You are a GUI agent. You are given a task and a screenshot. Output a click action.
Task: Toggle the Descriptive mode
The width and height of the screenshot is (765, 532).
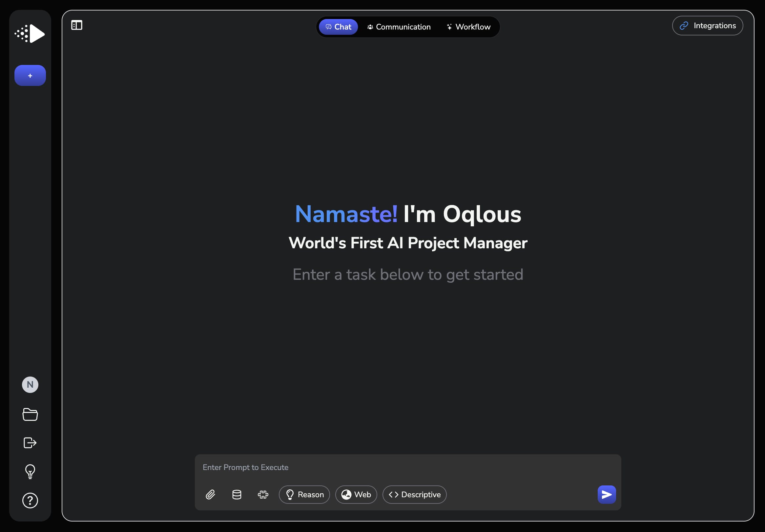pyautogui.click(x=414, y=495)
